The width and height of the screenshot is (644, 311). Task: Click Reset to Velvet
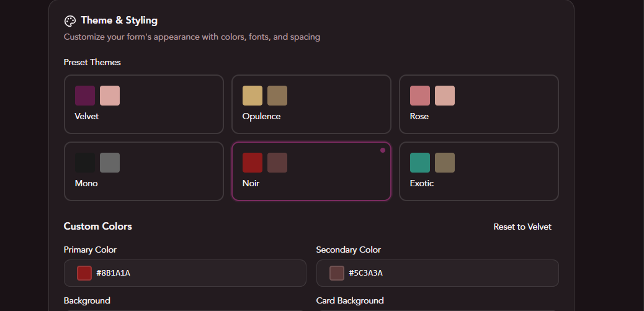pos(522,227)
